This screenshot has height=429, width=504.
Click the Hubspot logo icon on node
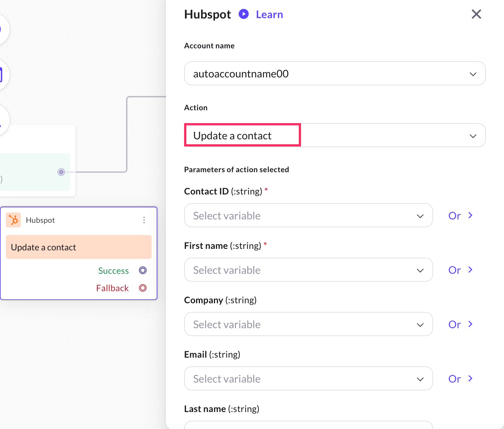pyautogui.click(x=14, y=220)
